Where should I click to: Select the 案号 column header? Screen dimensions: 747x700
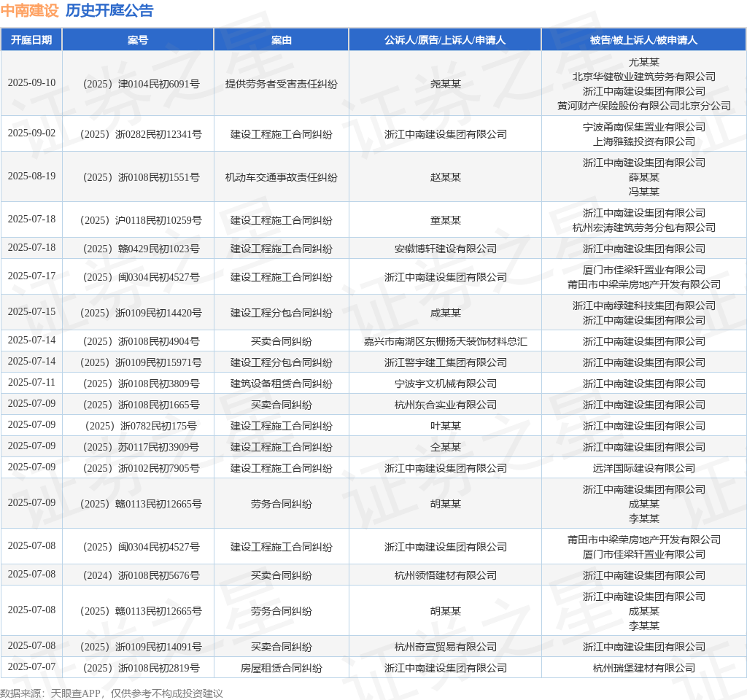138,40
